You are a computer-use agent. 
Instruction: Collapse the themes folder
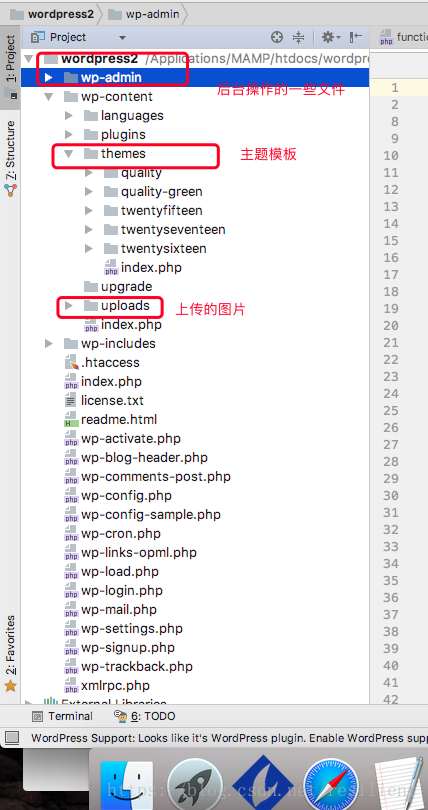[x=69, y=154]
